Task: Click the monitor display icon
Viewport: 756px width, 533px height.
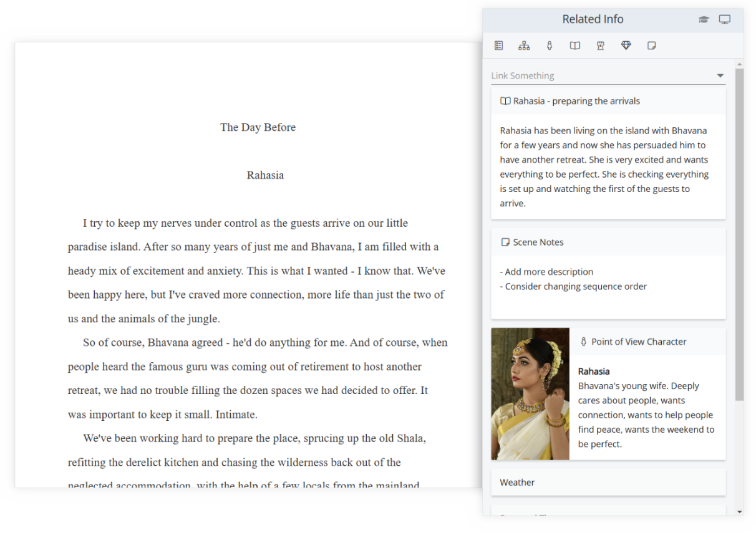Action: tap(724, 19)
